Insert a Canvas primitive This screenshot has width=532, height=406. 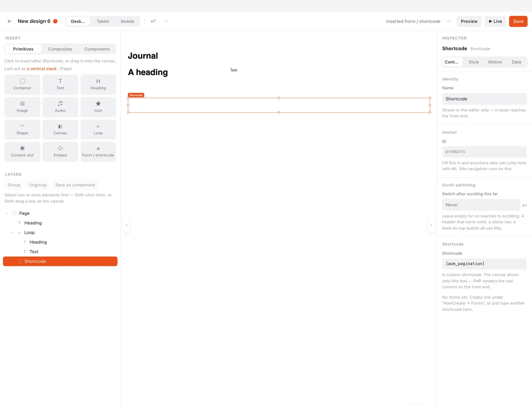pyautogui.click(x=60, y=130)
